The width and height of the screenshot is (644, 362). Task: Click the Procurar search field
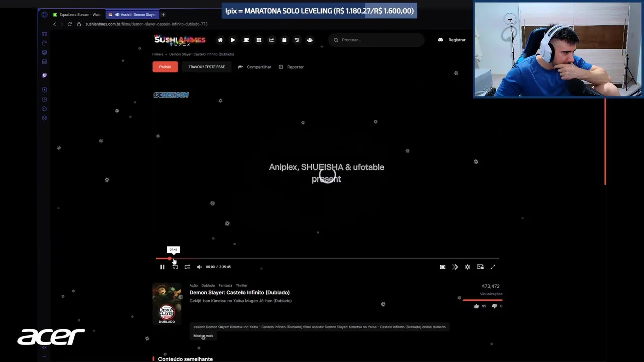[x=376, y=40]
